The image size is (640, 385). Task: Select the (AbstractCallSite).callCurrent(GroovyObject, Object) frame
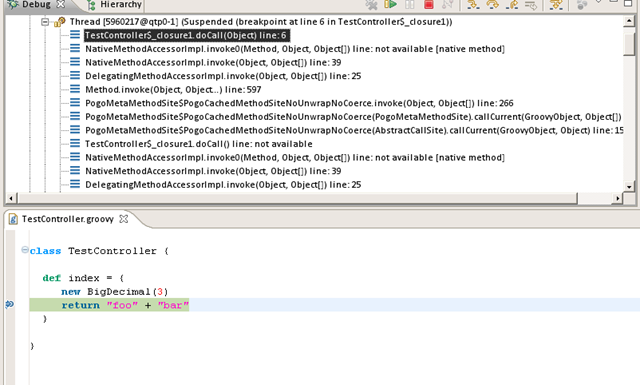coord(354,130)
